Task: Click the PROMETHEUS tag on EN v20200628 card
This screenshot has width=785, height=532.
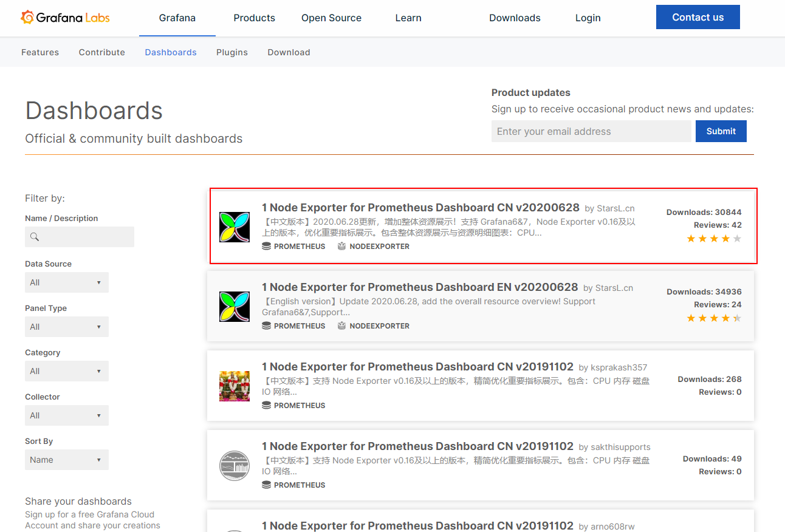Action: pyautogui.click(x=300, y=326)
